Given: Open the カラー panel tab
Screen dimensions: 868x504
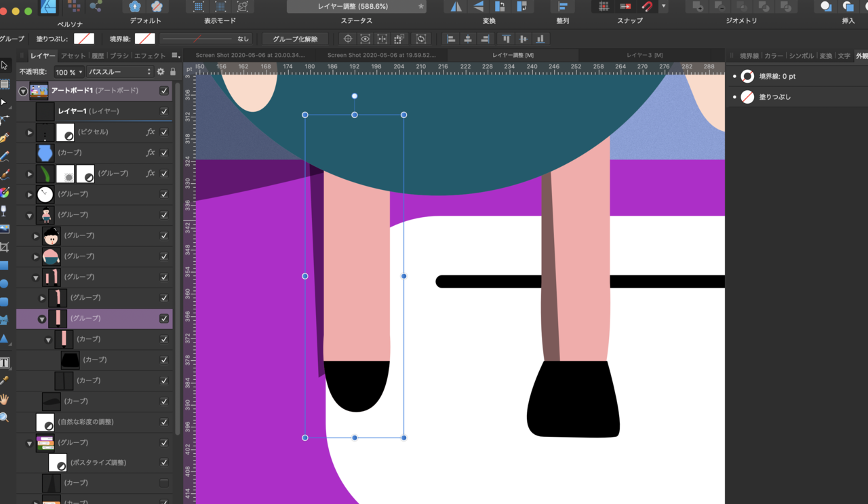Looking at the screenshot, I should 774,56.
